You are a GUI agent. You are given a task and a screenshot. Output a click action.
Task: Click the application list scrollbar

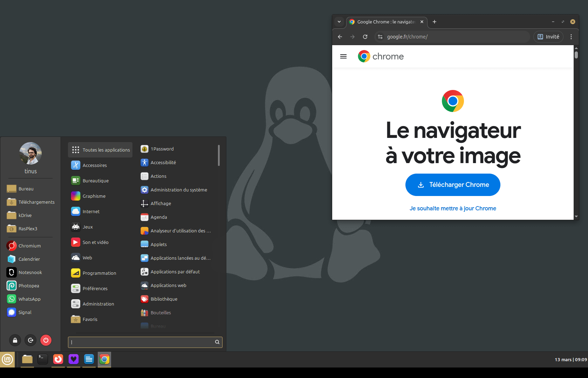coord(219,155)
